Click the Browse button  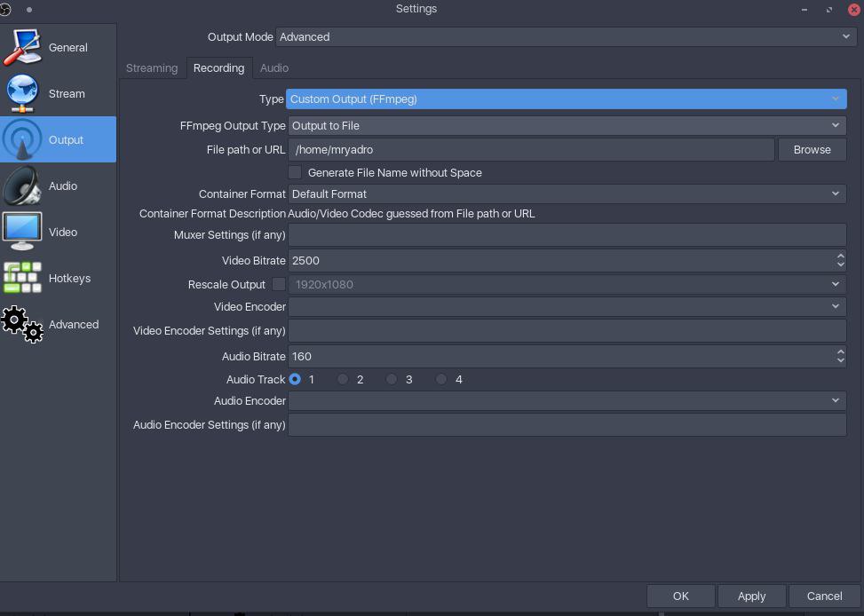pos(812,150)
